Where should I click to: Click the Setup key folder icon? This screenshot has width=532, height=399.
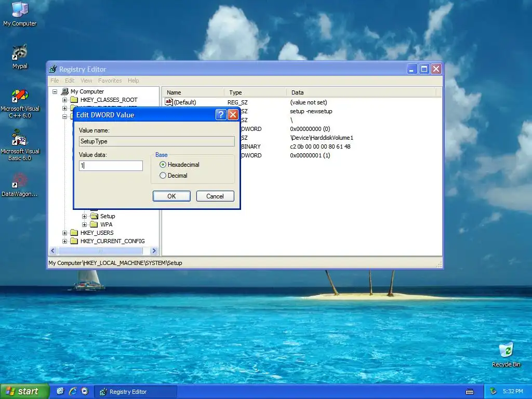(x=94, y=216)
